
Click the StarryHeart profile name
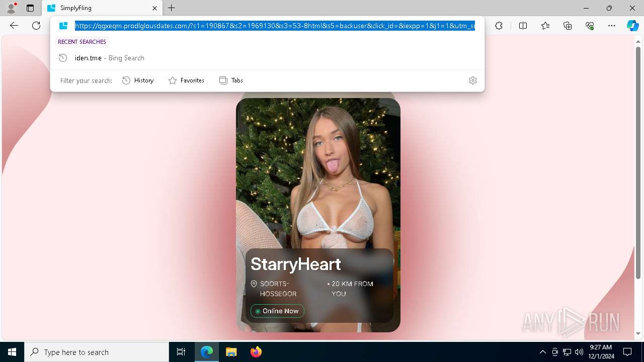coord(296,264)
